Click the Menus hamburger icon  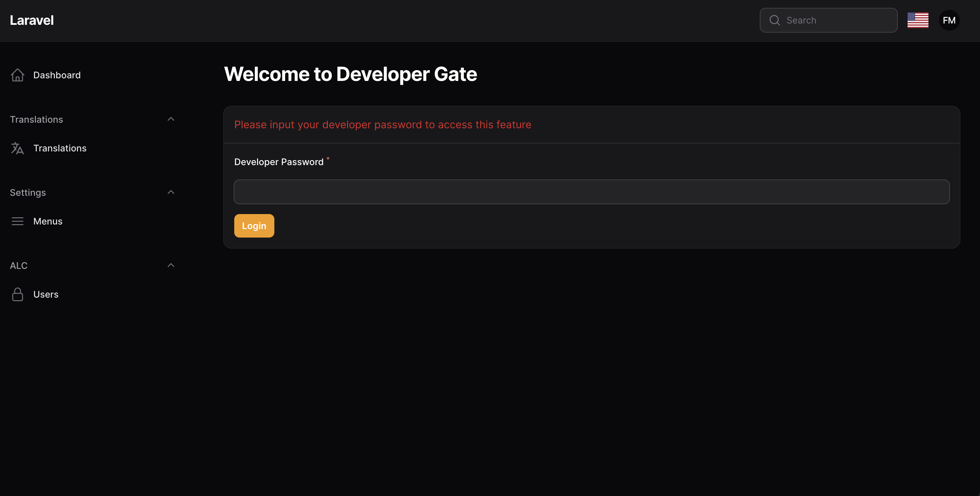coord(18,221)
